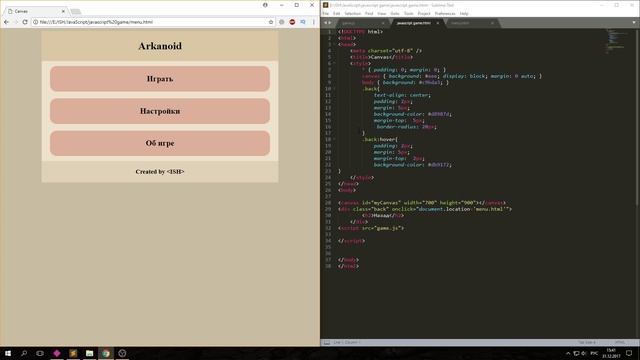Open the pink diamond taskbar app
This screenshot has width=640, height=360.
point(57,353)
